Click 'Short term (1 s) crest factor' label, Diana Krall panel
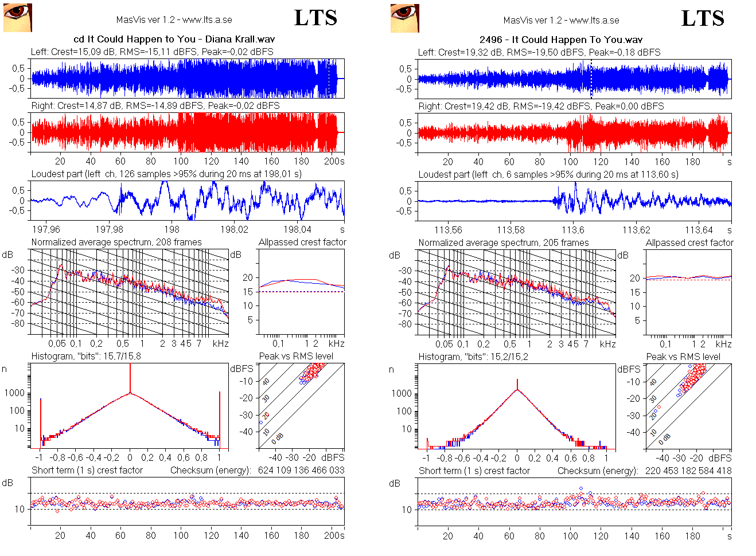Viewport: 756px width, 556px height. (x=87, y=470)
